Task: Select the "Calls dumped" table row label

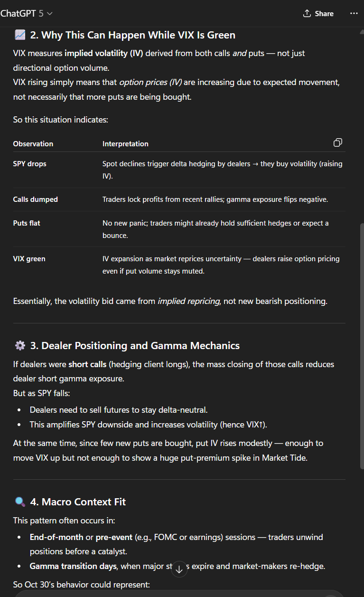Action: [x=36, y=199]
